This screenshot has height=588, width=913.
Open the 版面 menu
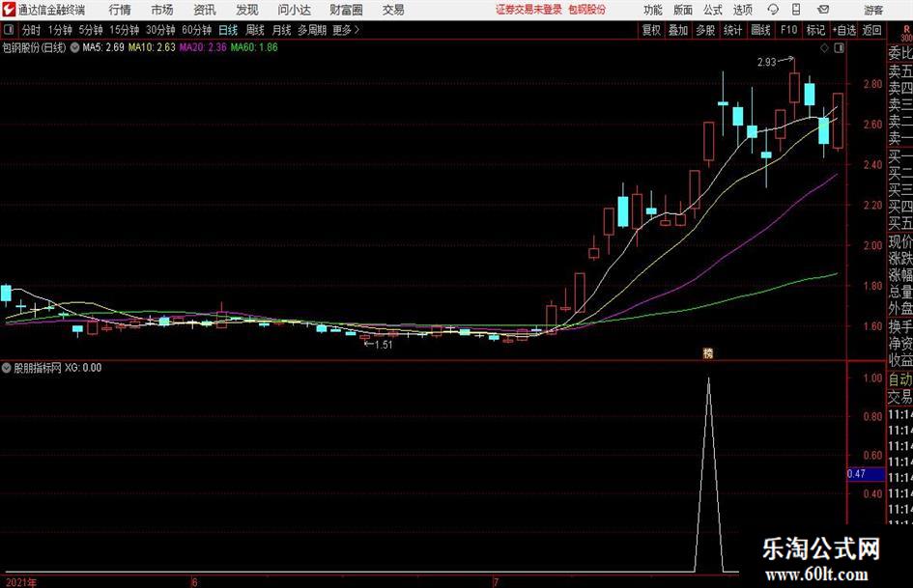tap(682, 10)
